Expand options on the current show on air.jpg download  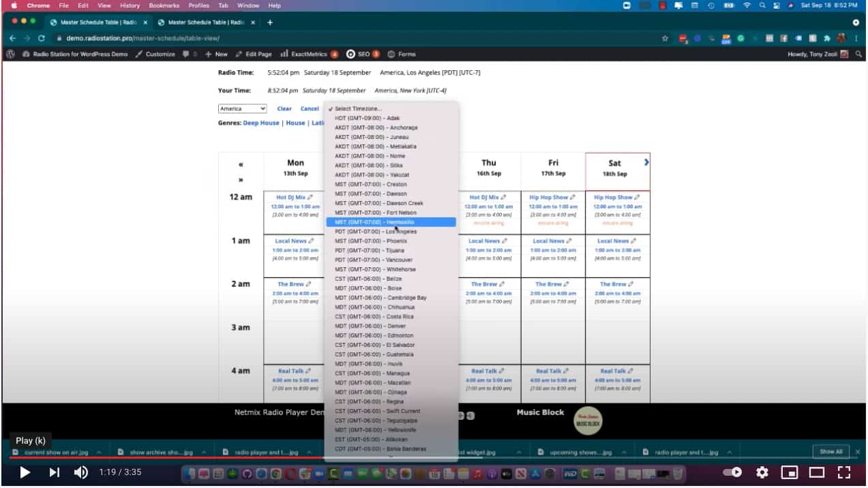click(x=100, y=451)
